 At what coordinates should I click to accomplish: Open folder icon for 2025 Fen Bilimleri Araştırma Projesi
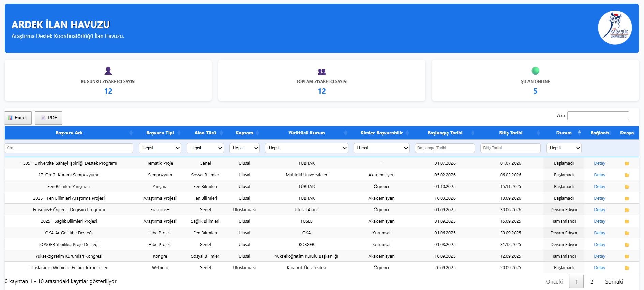click(x=627, y=198)
